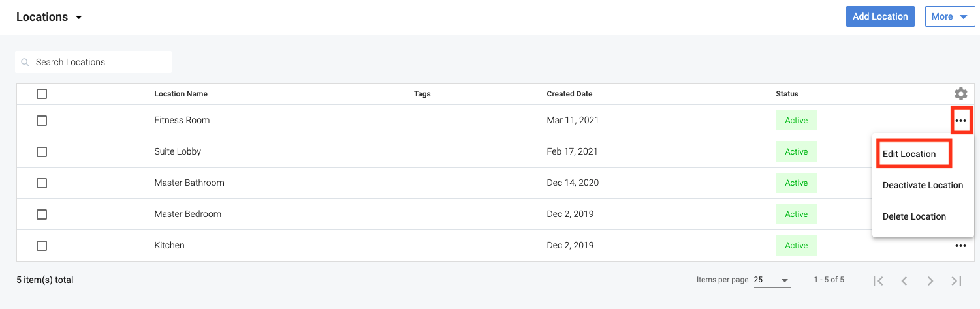Expand the Locations title dropdown
This screenshot has width=980, height=309.
click(x=79, y=18)
